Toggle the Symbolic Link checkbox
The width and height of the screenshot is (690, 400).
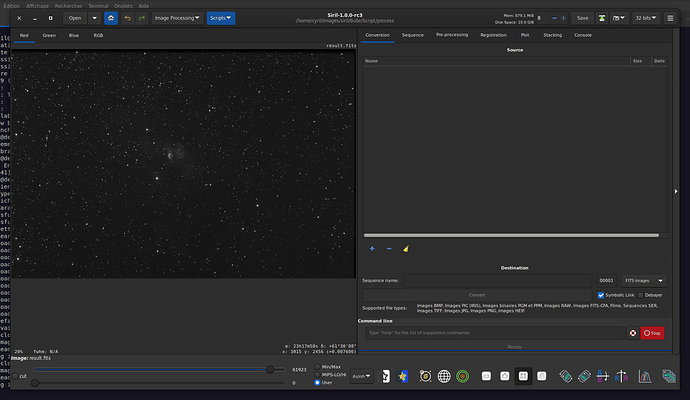(601, 295)
